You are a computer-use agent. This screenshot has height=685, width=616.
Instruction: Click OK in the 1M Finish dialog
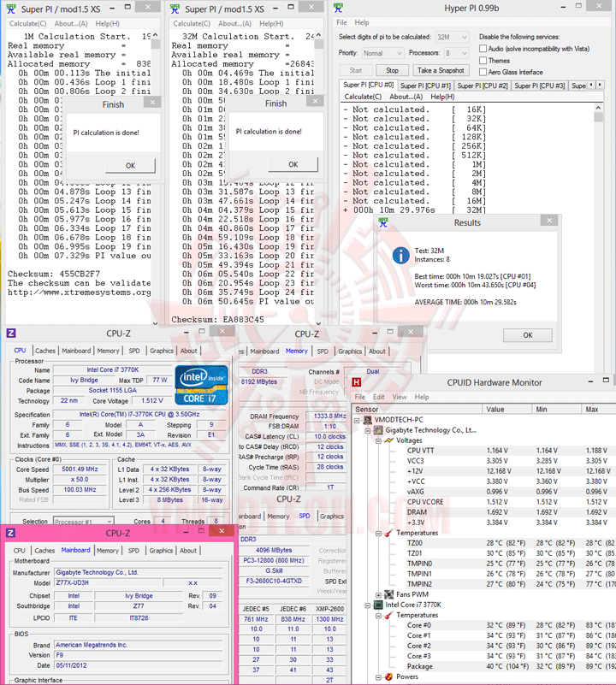pos(130,166)
